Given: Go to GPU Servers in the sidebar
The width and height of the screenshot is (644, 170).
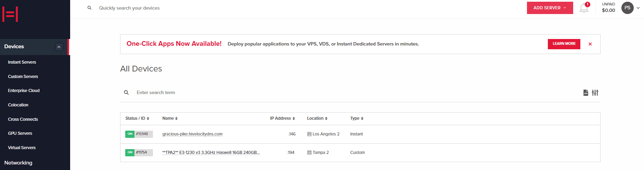Looking at the screenshot, I should click(x=20, y=133).
